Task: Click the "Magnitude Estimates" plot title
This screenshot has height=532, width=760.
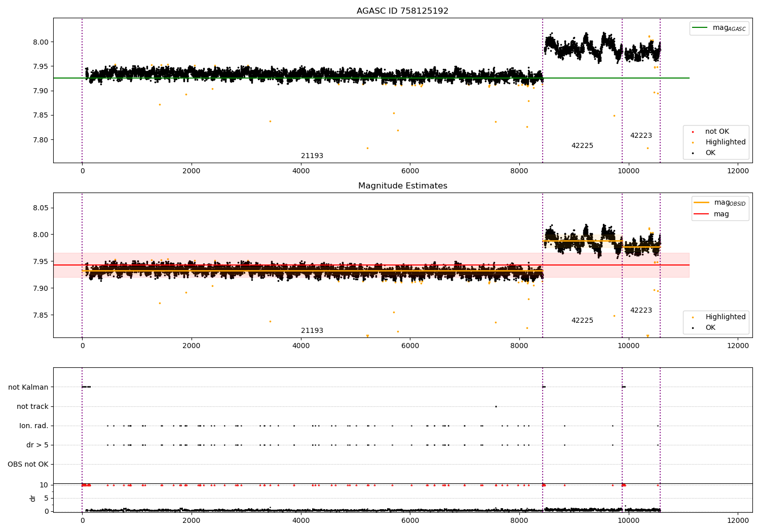Action: pyautogui.click(x=402, y=186)
